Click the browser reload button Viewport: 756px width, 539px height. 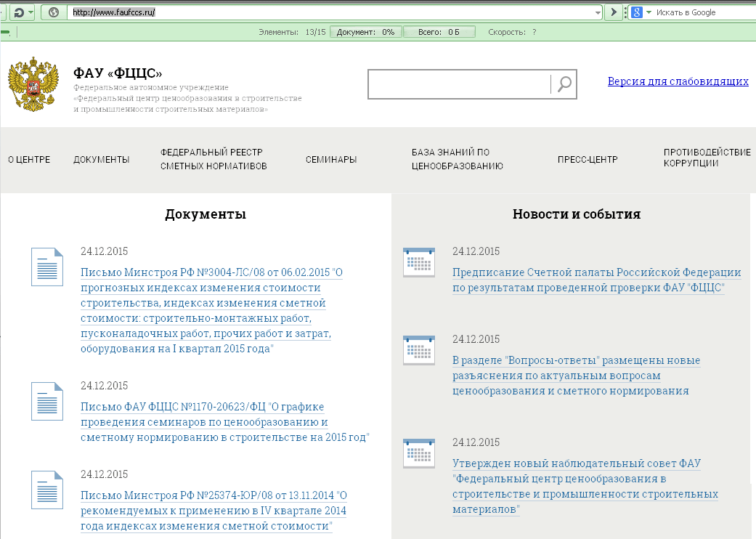tap(19, 12)
